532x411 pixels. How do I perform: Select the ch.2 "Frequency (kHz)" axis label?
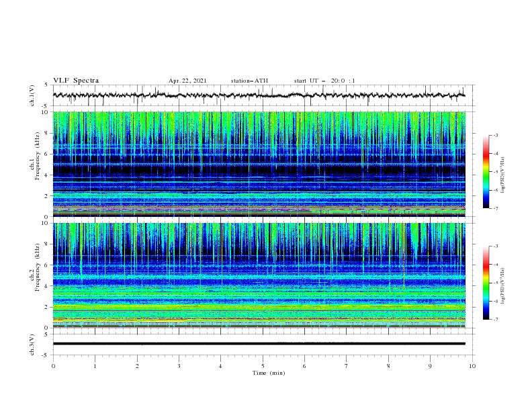point(38,267)
